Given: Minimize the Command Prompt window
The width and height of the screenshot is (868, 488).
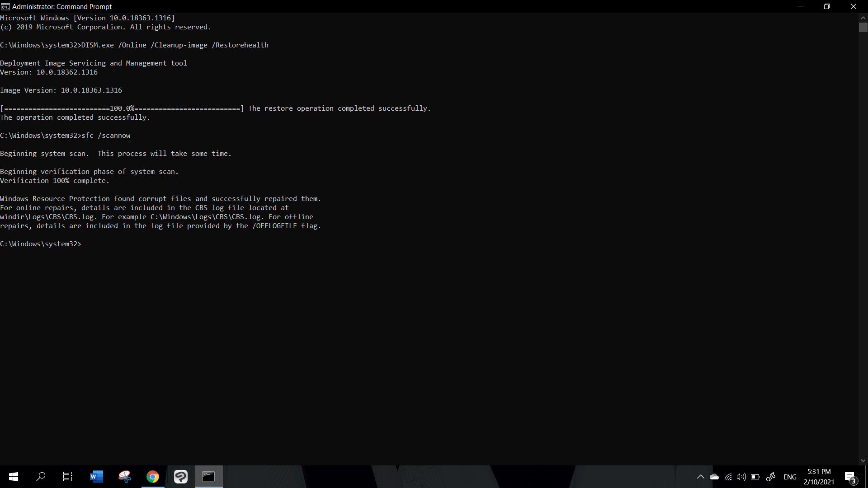Looking at the screenshot, I should click(801, 6).
